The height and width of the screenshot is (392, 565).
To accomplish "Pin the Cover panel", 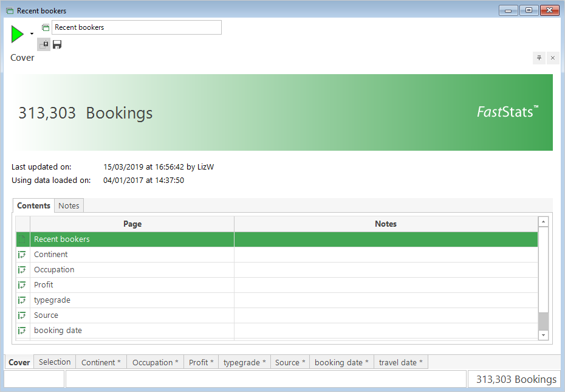I will tap(539, 58).
